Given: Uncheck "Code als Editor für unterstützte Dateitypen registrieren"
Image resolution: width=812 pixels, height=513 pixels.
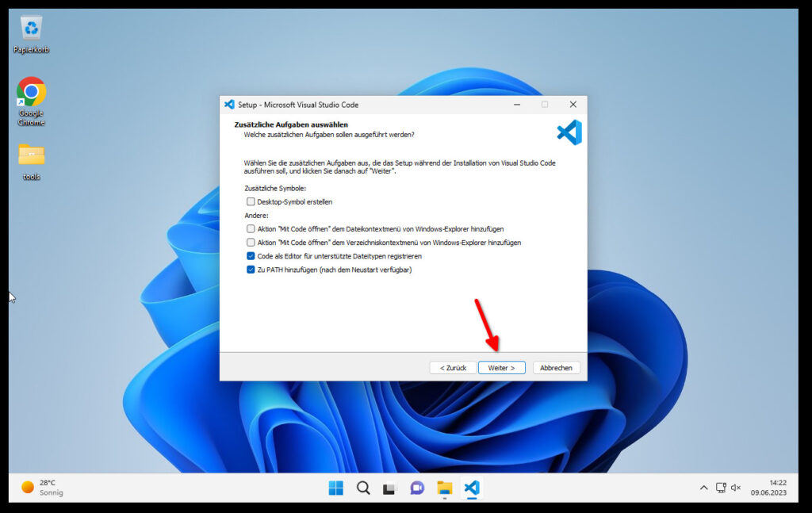Looking at the screenshot, I should pos(251,256).
